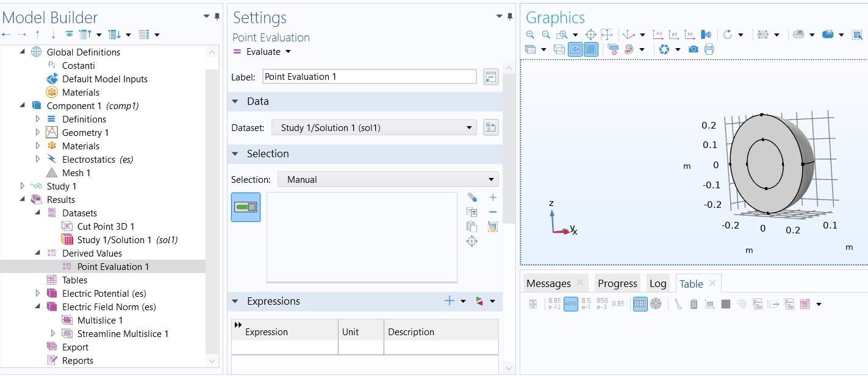Image resolution: width=868 pixels, height=376 pixels.
Task: Switch Graphics to the XY view
Action: tap(658, 35)
